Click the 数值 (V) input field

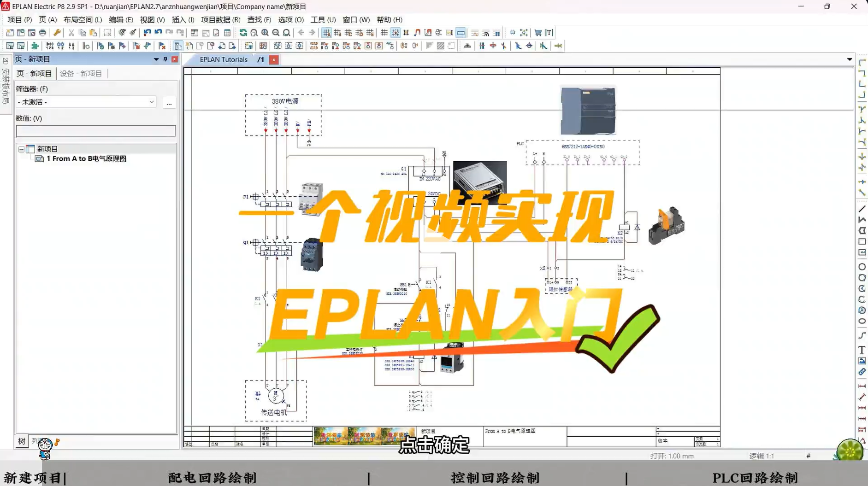(x=96, y=131)
